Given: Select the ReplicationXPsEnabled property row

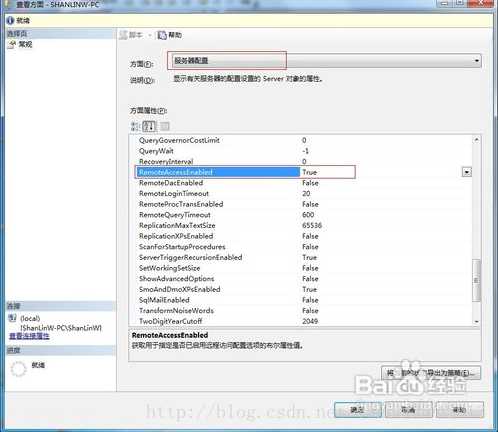Looking at the screenshot, I should (301, 236).
